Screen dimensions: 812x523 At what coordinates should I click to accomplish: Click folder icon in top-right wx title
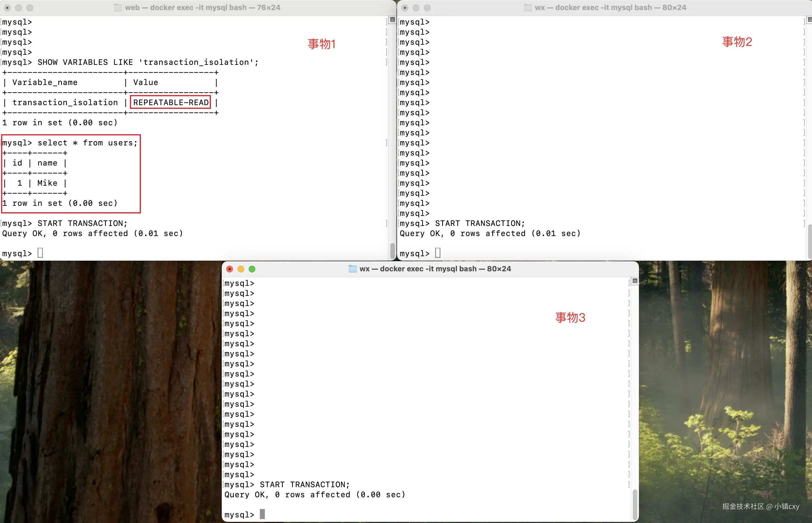tap(528, 8)
